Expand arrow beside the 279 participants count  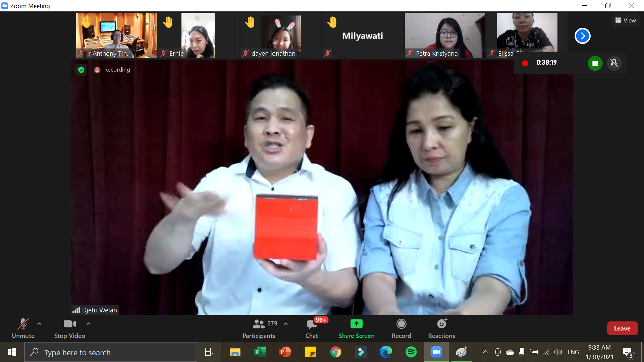point(286,324)
